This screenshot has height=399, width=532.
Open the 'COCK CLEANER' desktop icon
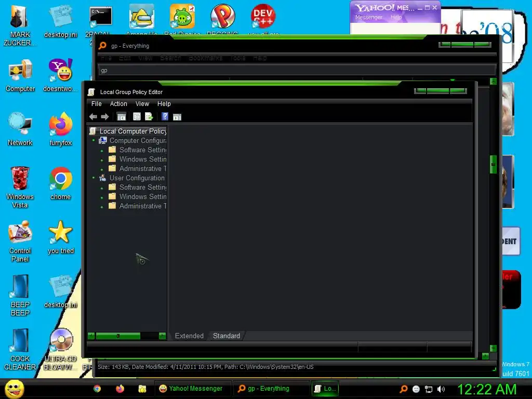pyautogui.click(x=20, y=350)
